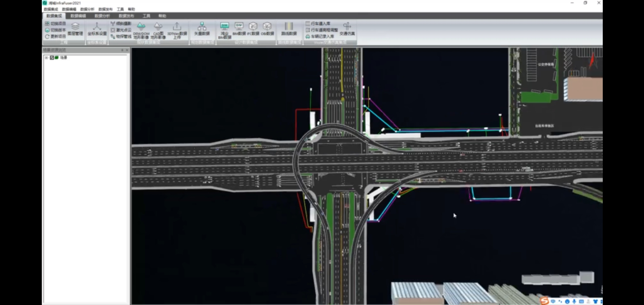Click IFC数据 import icon

(x=253, y=27)
